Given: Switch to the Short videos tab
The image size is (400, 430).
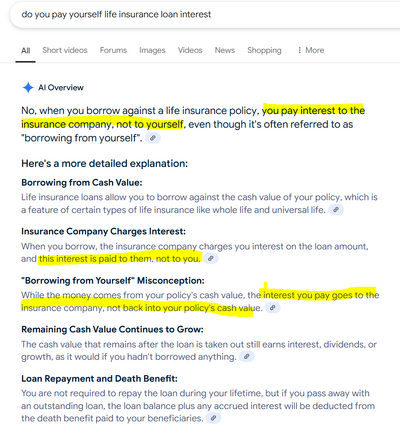Looking at the screenshot, I should tap(65, 50).
